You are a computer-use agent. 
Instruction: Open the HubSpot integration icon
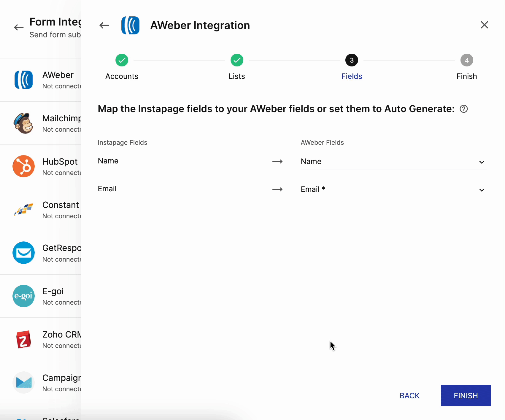pyautogui.click(x=24, y=166)
